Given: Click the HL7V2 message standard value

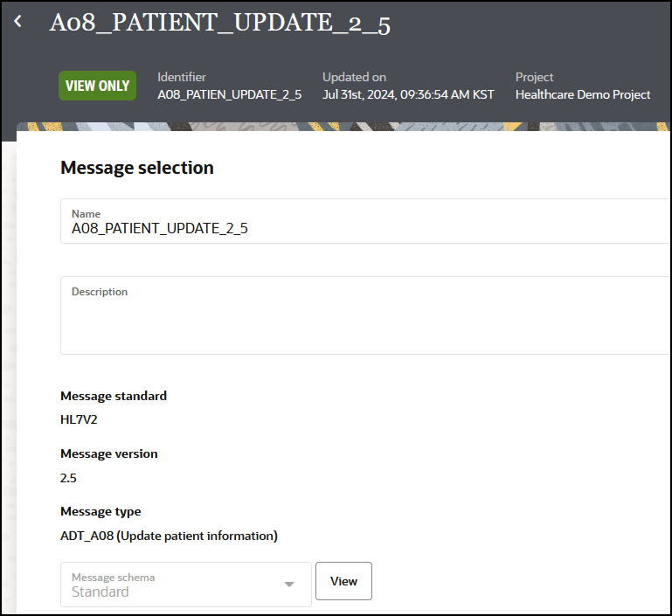Looking at the screenshot, I should click(x=79, y=419).
